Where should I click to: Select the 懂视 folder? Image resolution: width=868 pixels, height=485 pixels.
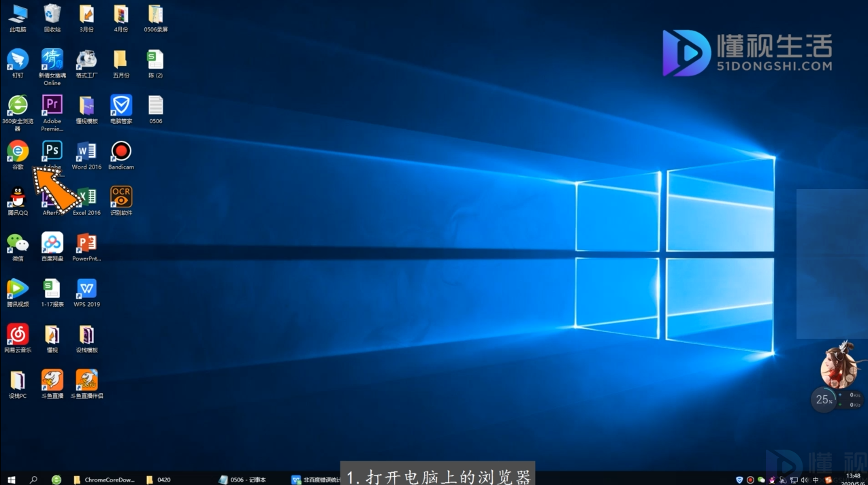(52, 338)
